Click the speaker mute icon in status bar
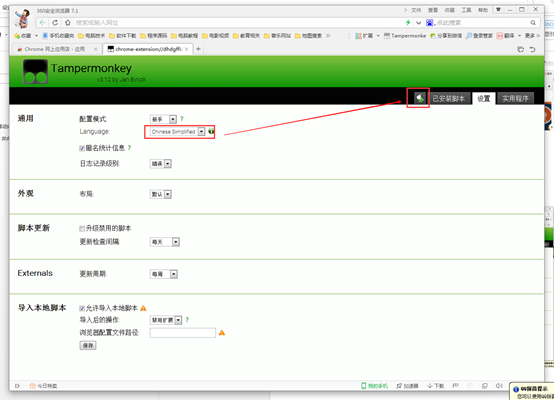This screenshot has width=554, height=400. point(499,386)
